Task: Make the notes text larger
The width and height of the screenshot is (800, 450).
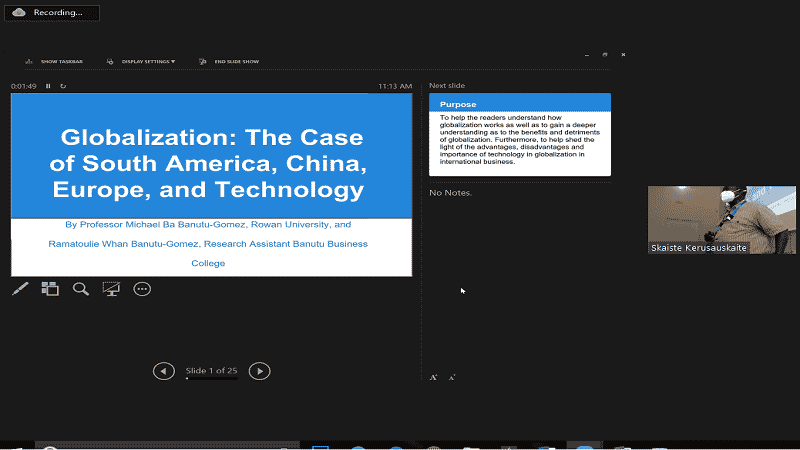Action: coord(434,378)
